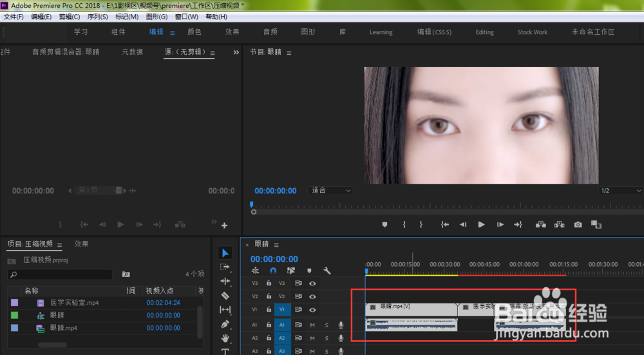This screenshot has width=644, height=355.
Task: Open the 编辑 workspace menu icon
Action: [x=173, y=33]
